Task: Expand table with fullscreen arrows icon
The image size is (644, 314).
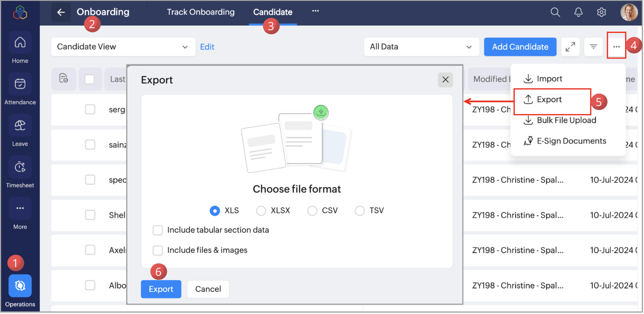Action: pyautogui.click(x=570, y=47)
